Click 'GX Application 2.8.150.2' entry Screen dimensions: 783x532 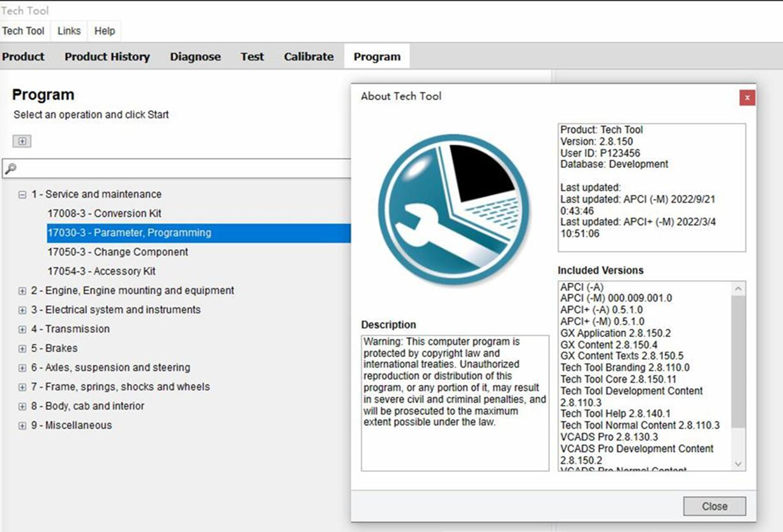tap(616, 333)
